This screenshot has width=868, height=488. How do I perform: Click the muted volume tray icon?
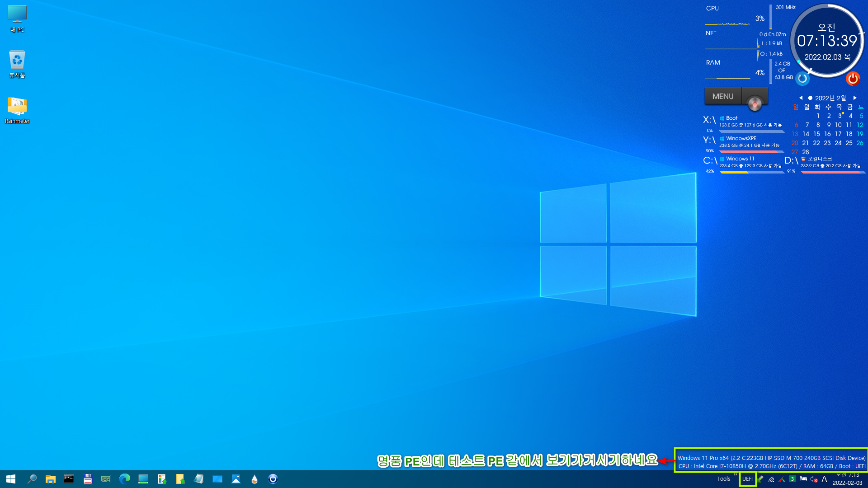pyautogui.click(x=814, y=479)
